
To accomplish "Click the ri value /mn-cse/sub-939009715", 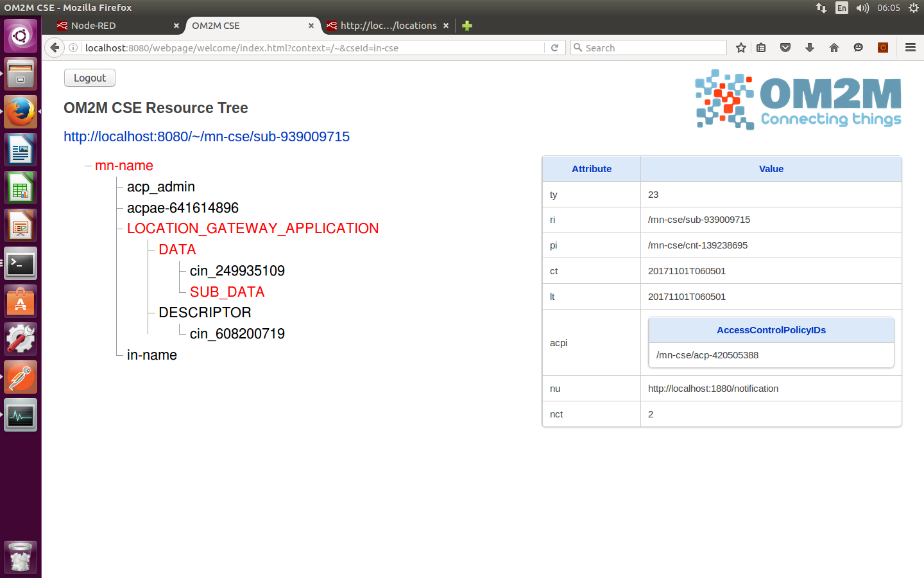I will pos(699,220).
